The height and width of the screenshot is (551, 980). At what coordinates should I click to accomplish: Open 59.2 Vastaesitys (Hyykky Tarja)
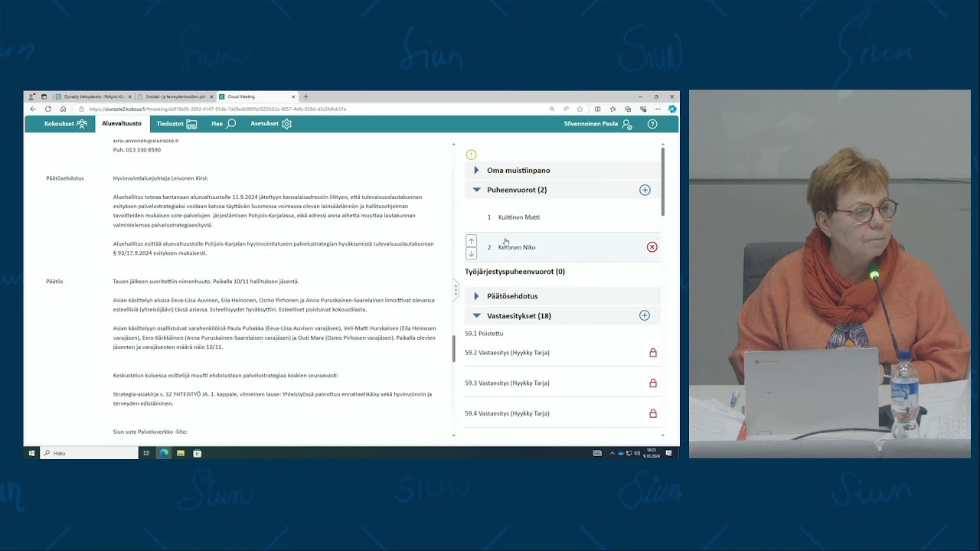(507, 353)
